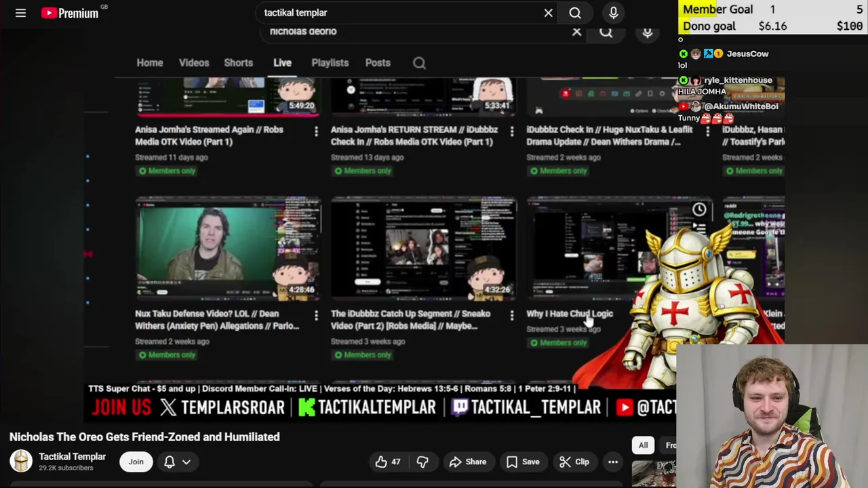Screen dimensions: 868x488
Task: Open 'Anisa Jomha's Streamed Again' video title
Action: (x=209, y=136)
